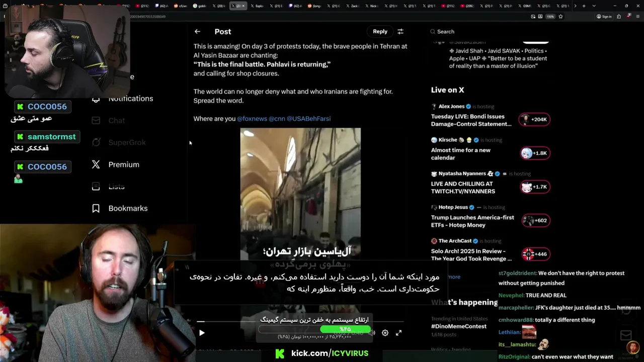
Task: Click the verified badge next to Alex Jones
Action: pos(468,107)
